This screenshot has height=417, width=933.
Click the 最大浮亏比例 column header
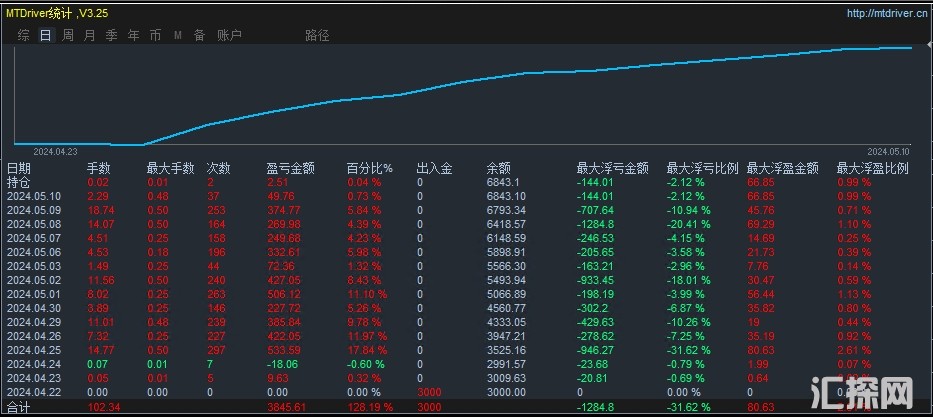coord(703,168)
